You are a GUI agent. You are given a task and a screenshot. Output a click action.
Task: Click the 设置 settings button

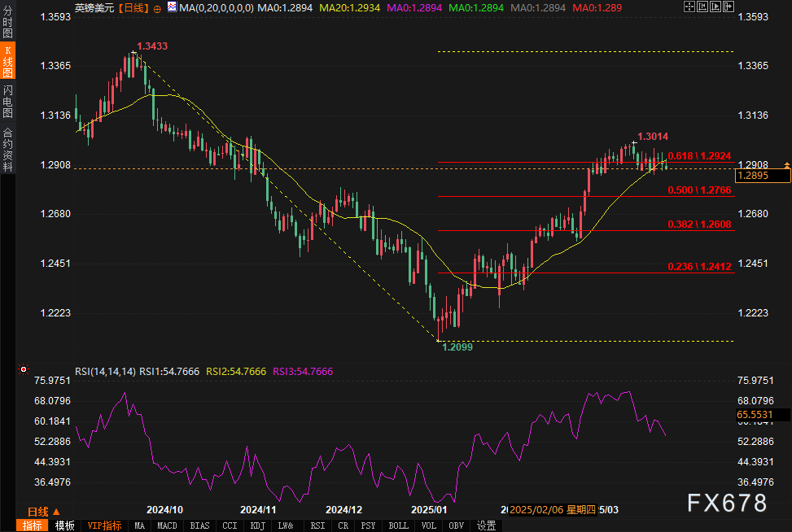pyautogui.click(x=487, y=525)
